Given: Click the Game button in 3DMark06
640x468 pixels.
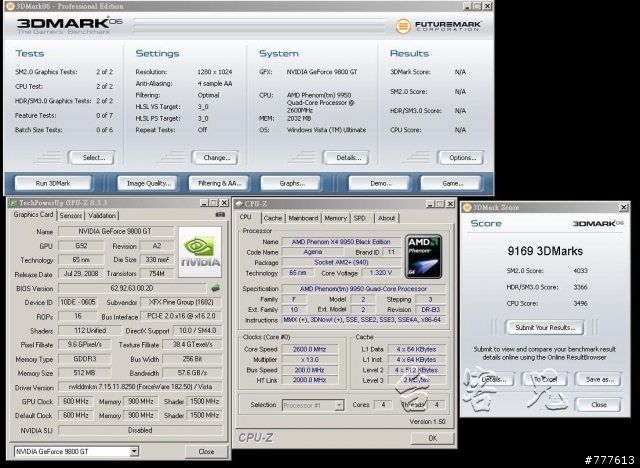Looking at the screenshot, I should [x=452, y=184].
